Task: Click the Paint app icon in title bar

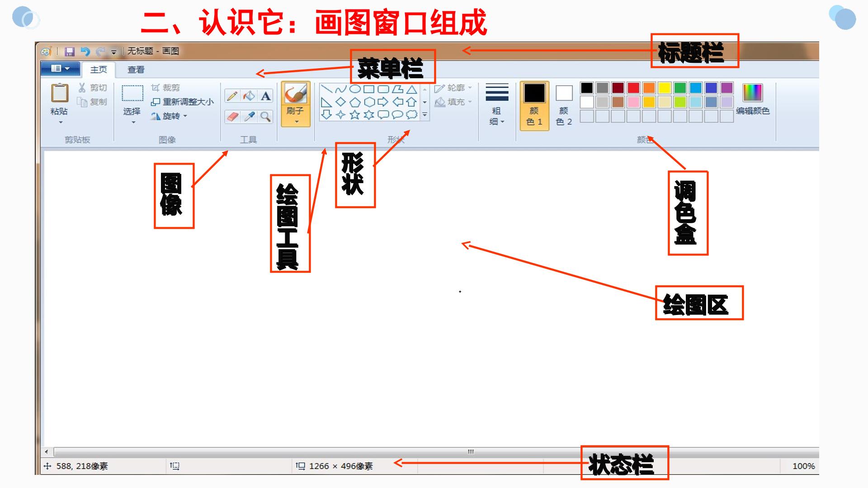Action: point(46,52)
